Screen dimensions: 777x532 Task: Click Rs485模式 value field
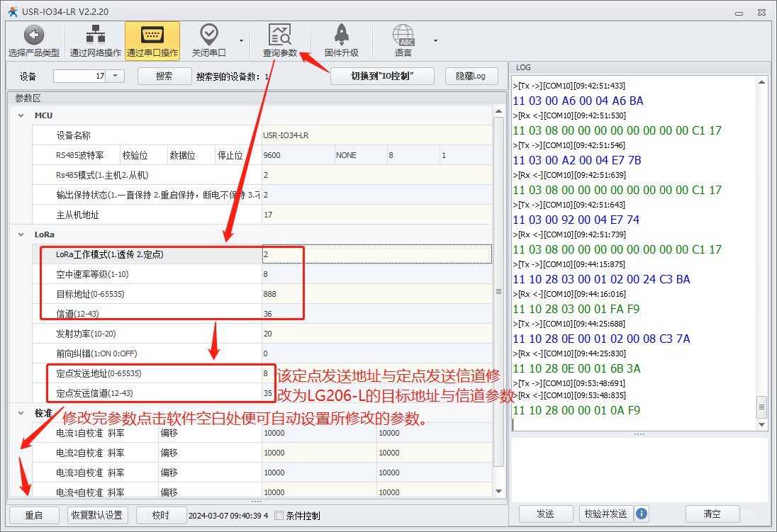coord(376,175)
